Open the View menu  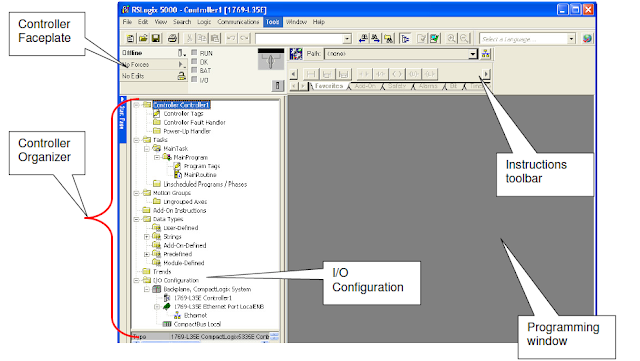coord(160,22)
